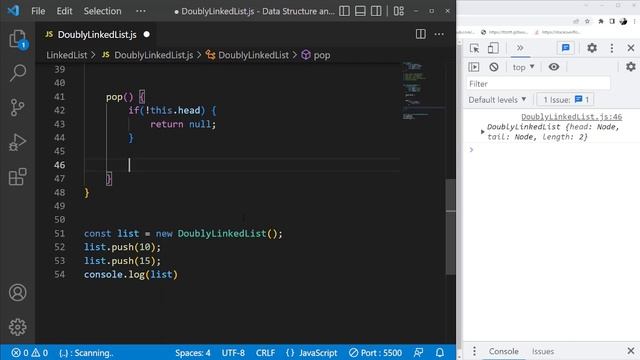Image resolution: width=640 pixels, height=360 pixels.
Task: Activate DevTools inspect element picker
Action: click(x=474, y=48)
